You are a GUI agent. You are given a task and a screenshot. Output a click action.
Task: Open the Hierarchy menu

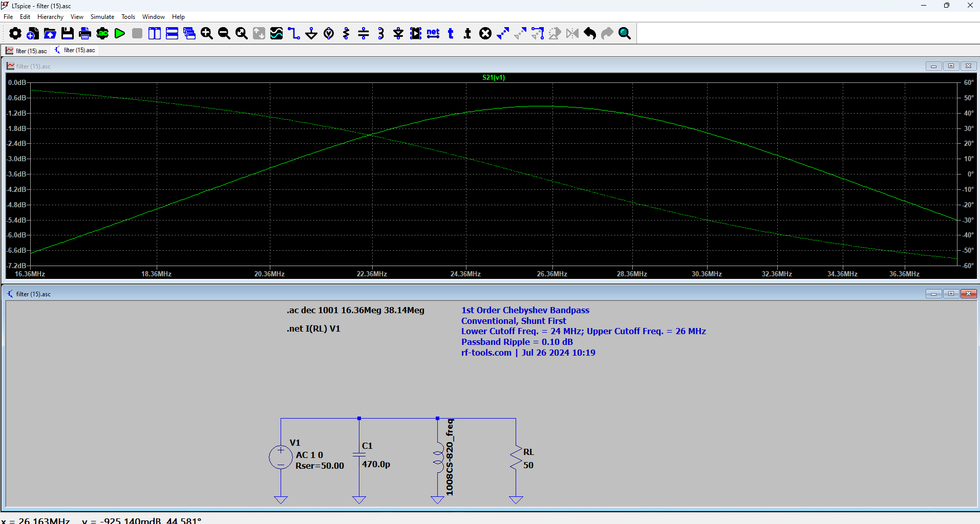pos(50,17)
